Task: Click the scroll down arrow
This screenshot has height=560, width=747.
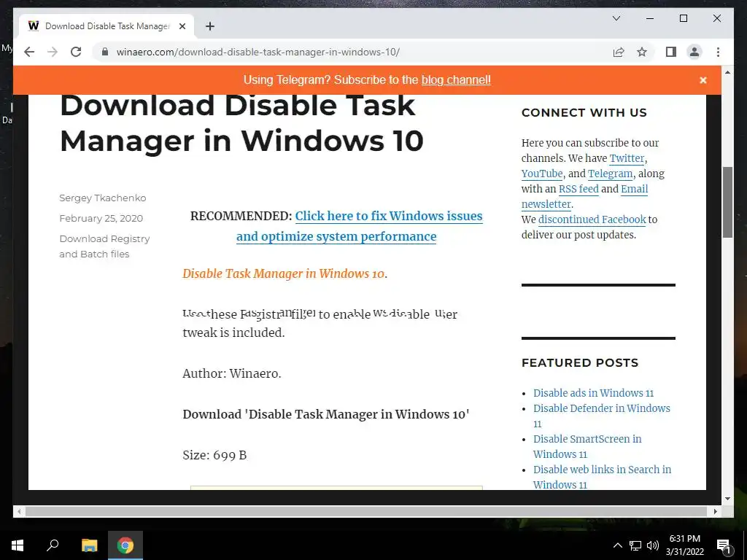Action: pyautogui.click(x=727, y=499)
